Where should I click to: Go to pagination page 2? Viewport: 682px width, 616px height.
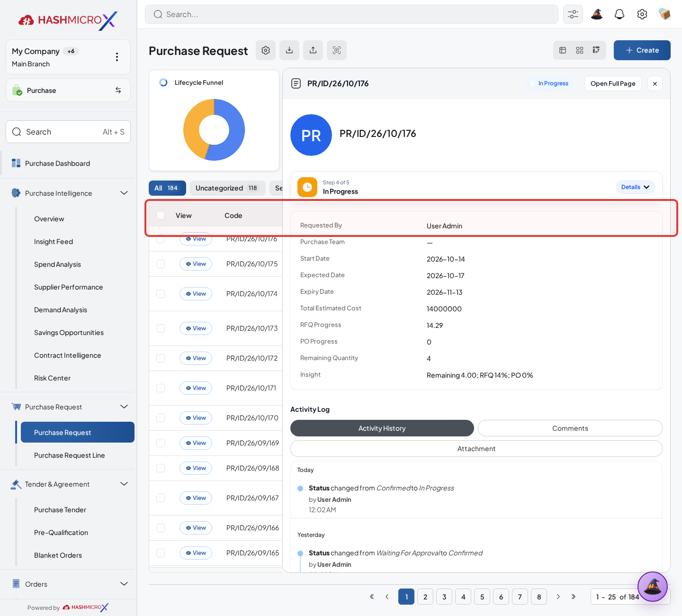pos(425,597)
